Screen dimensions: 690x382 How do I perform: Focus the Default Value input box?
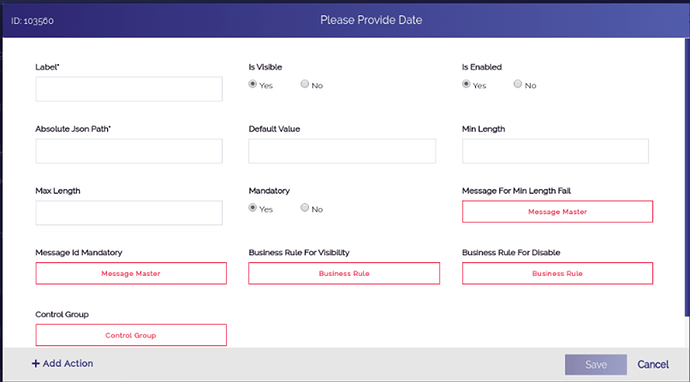[x=342, y=151]
